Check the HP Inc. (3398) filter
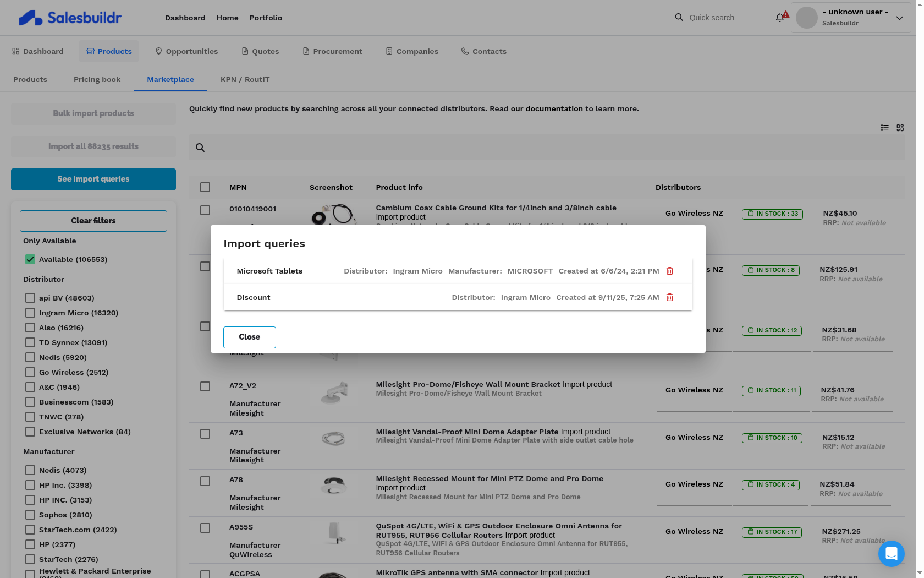924x578 pixels. (30, 485)
